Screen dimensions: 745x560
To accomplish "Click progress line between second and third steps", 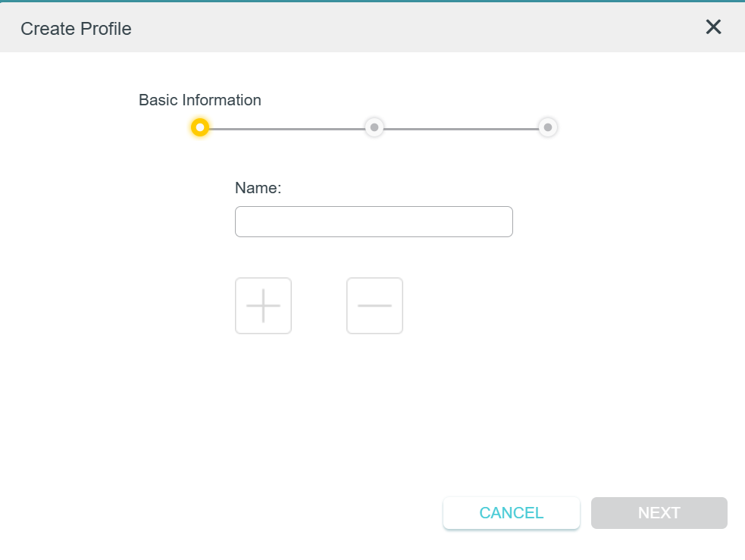I will coord(461,128).
